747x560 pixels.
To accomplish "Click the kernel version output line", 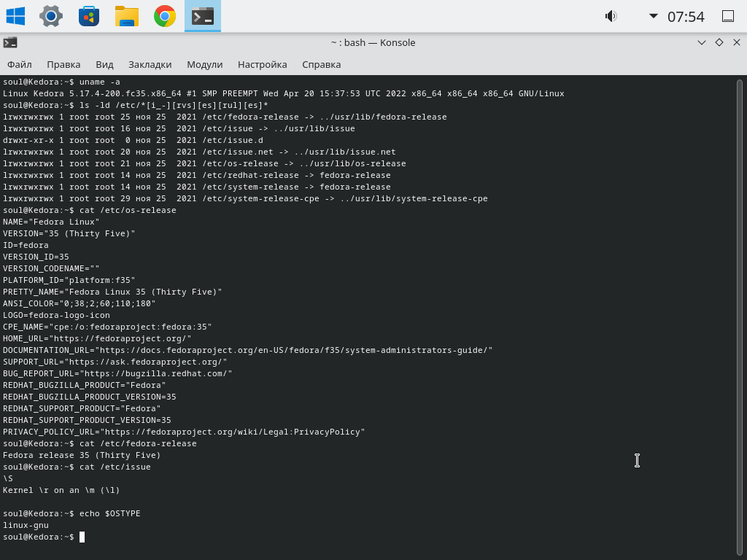I will [x=284, y=93].
